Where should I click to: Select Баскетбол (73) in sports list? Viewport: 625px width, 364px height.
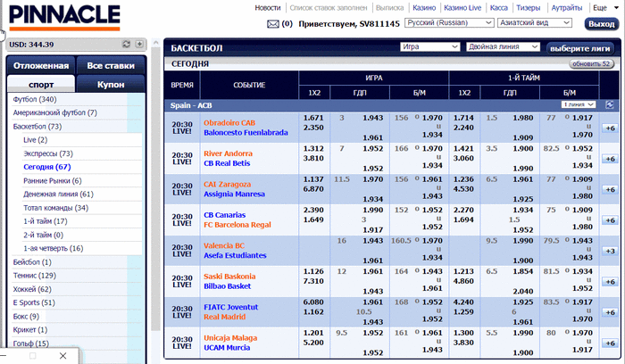click(37, 127)
